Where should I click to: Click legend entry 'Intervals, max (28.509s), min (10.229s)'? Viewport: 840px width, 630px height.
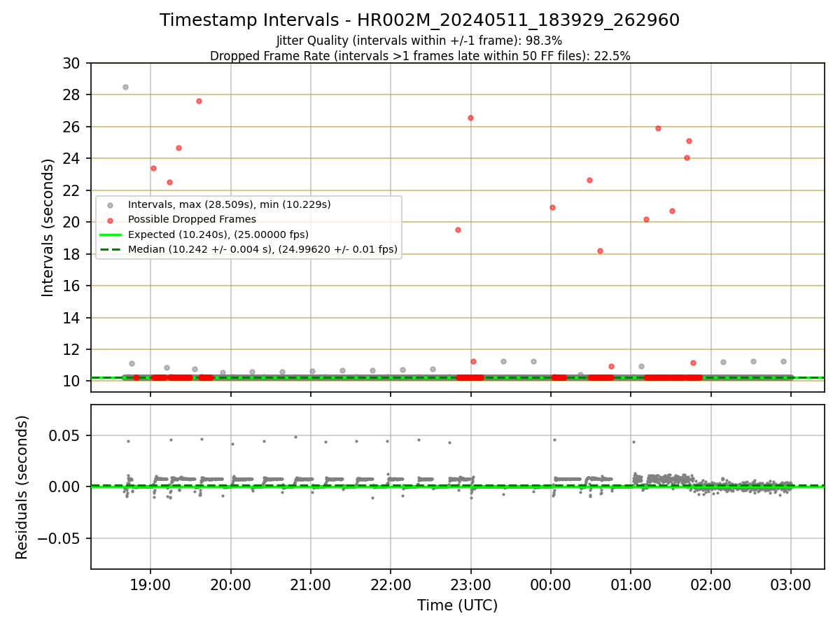(x=230, y=204)
